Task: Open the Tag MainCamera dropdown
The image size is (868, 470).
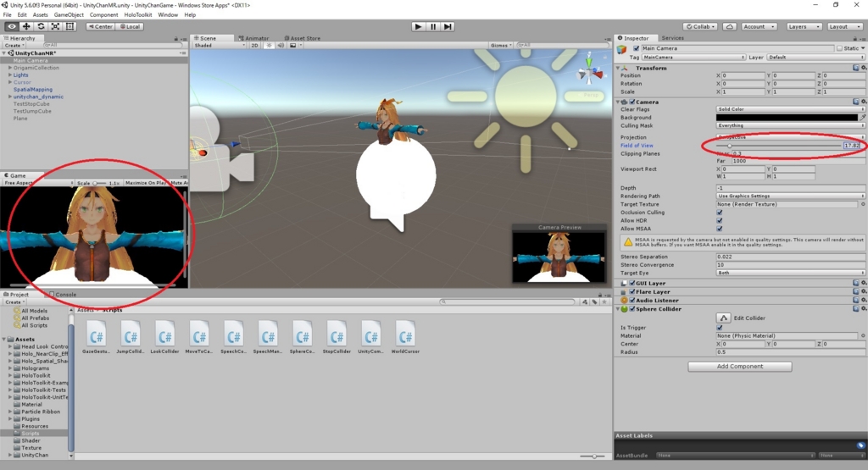Action: coord(693,57)
